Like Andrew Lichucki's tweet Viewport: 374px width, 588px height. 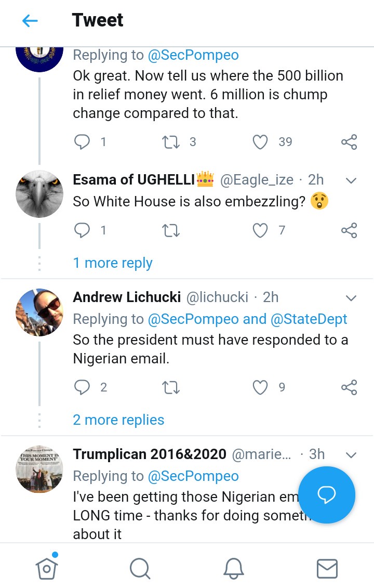(x=260, y=387)
